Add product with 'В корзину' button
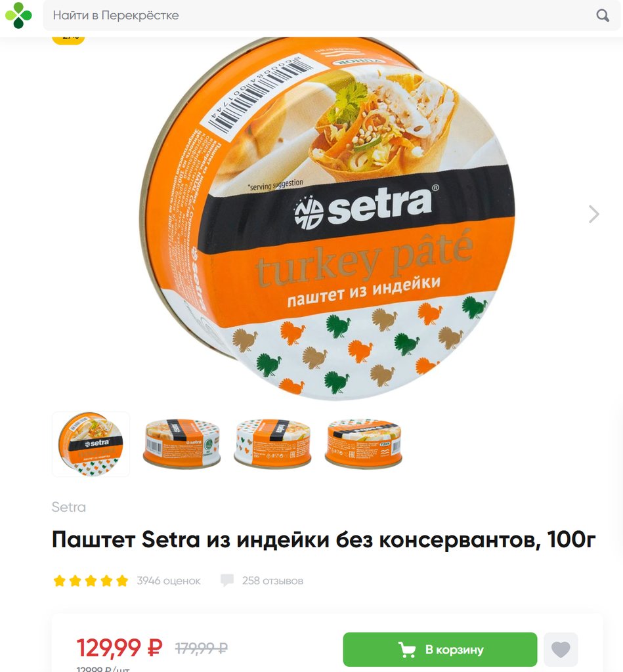 coord(440,649)
